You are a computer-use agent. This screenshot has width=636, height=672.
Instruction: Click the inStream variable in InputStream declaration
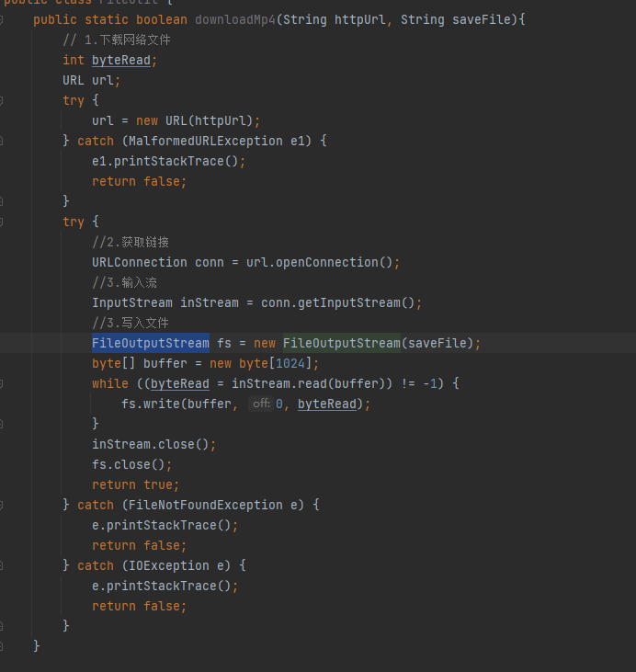[210, 302]
